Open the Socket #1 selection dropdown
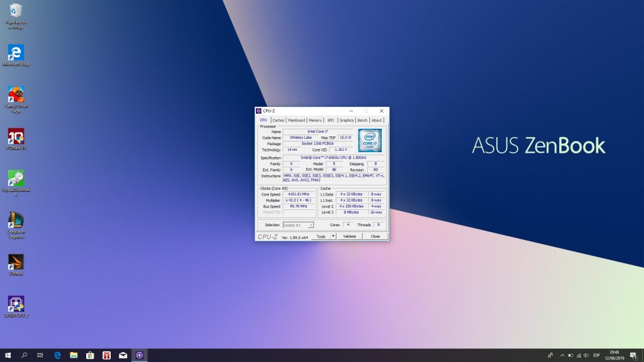 pyautogui.click(x=298, y=224)
